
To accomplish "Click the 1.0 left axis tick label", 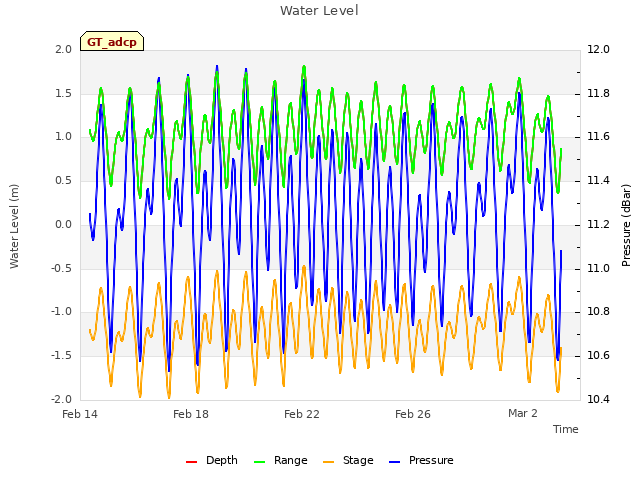I will (x=64, y=136).
